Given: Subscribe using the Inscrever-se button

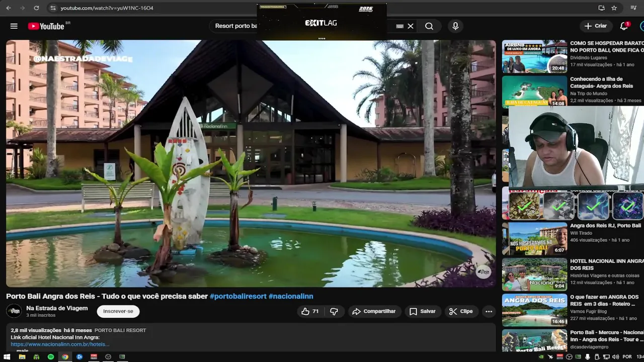Looking at the screenshot, I should click(118, 311).
